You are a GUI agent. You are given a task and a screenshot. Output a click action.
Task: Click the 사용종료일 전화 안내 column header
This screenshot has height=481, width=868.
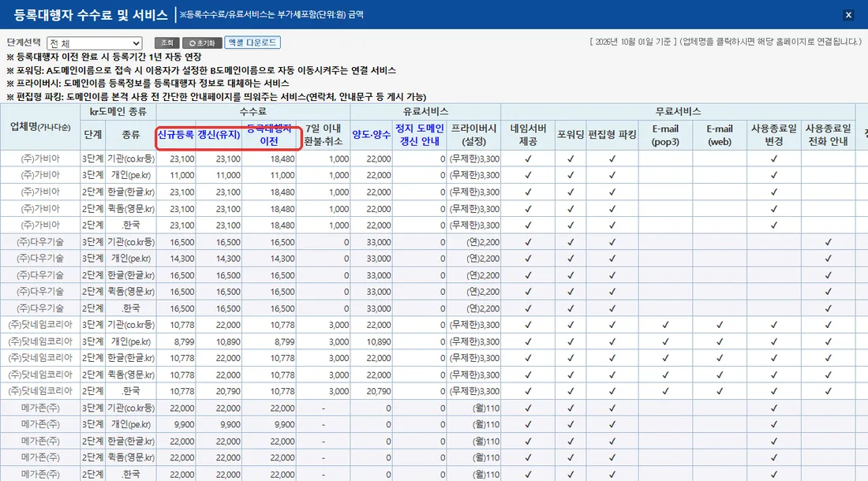pos(828,135)
